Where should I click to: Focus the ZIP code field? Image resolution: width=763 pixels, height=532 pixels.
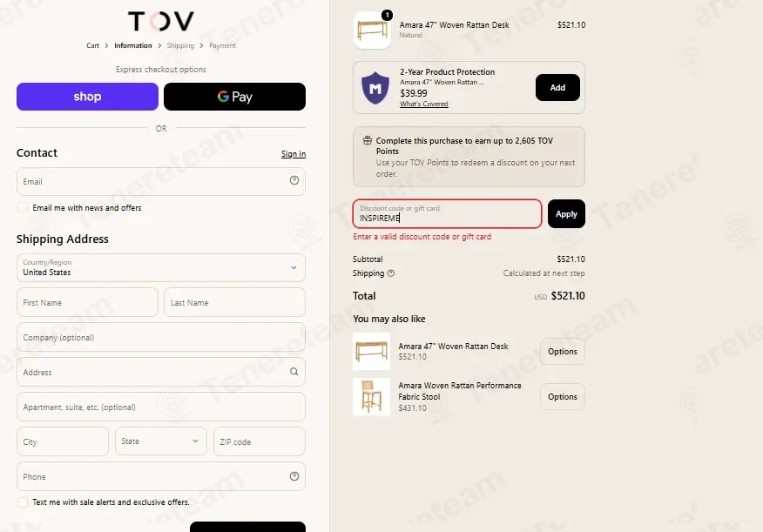[x=260, y=441]
